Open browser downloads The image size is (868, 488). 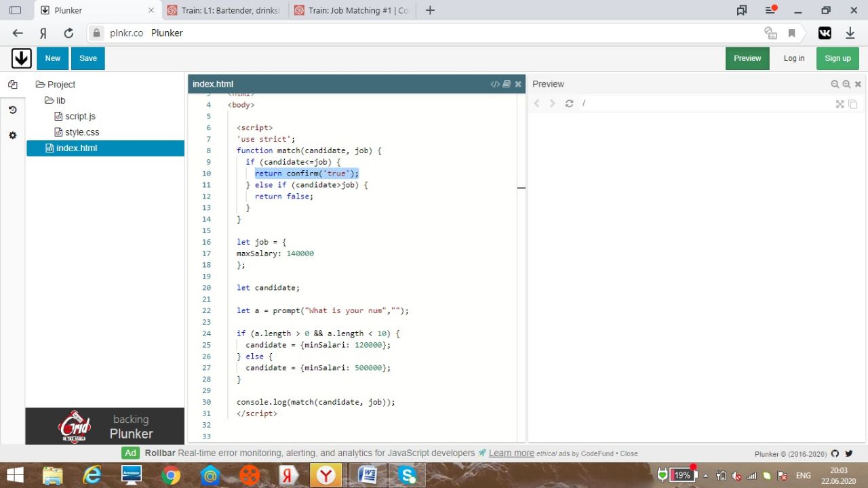tap(850, 33)
